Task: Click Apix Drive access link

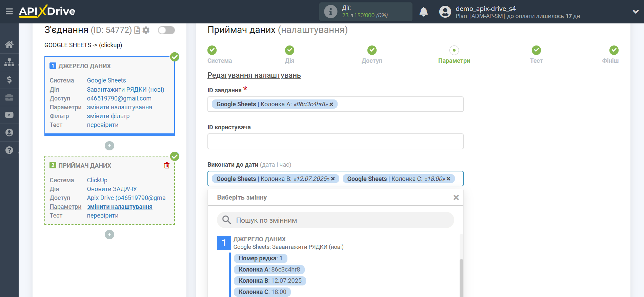Action: tap(126, 198)
